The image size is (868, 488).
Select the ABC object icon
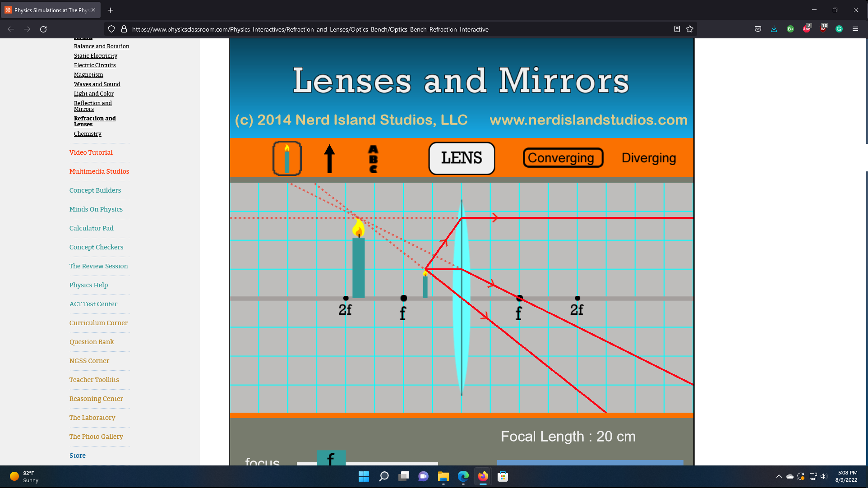(373, 158)
